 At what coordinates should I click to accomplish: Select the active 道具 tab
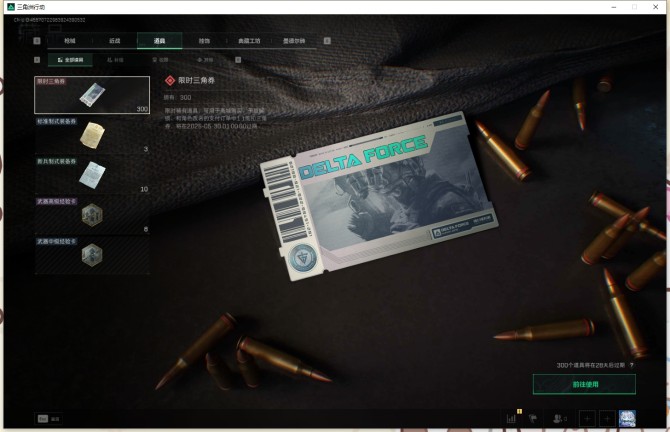(159, 41)
